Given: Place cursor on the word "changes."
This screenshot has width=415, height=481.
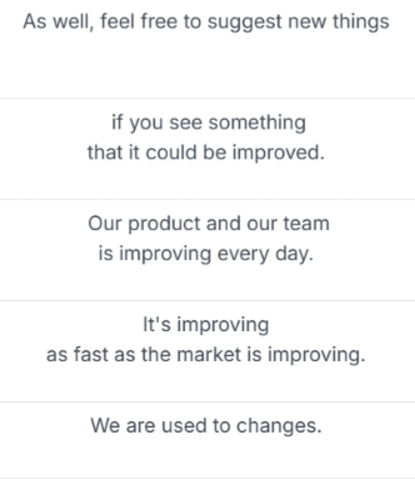Looking at the screenshot, I should 279,426.
